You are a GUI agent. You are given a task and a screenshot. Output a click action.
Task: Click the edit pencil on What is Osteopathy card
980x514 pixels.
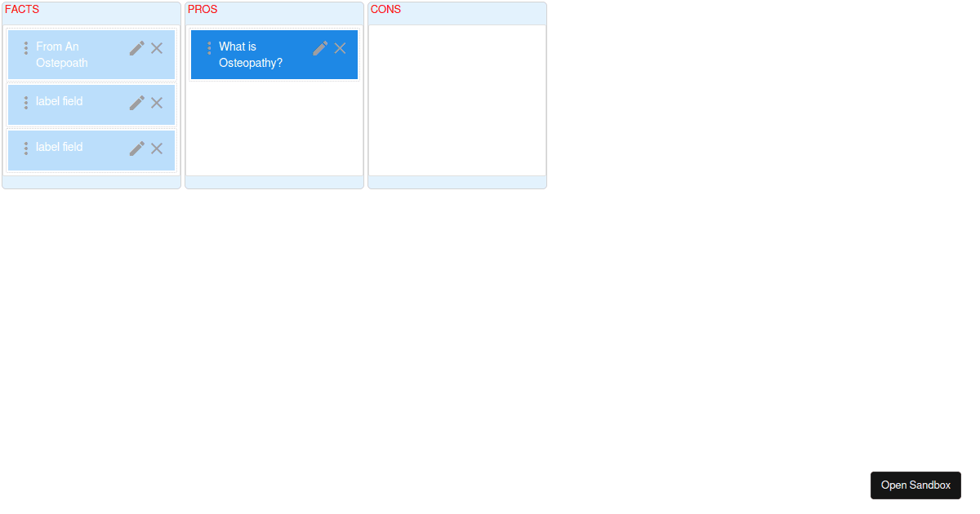point(320,48)
